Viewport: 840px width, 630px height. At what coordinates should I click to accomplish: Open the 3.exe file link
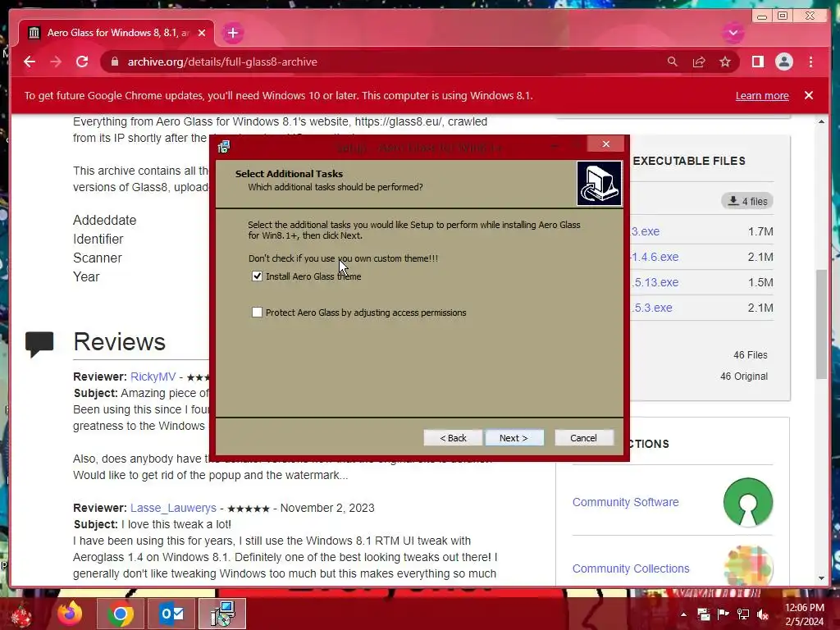click(x=646, y=231)
